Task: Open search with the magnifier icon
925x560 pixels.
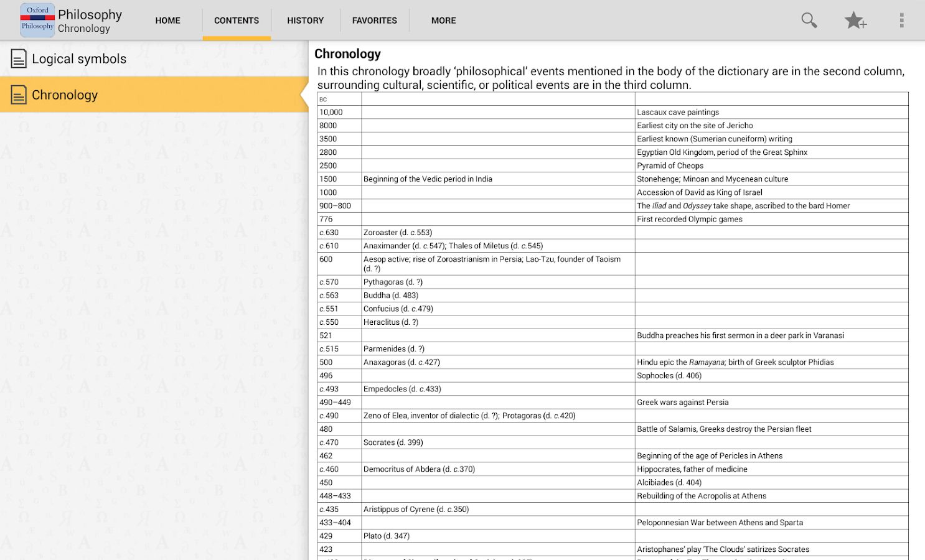Action: pyautogui.click(x=809, y=20)
